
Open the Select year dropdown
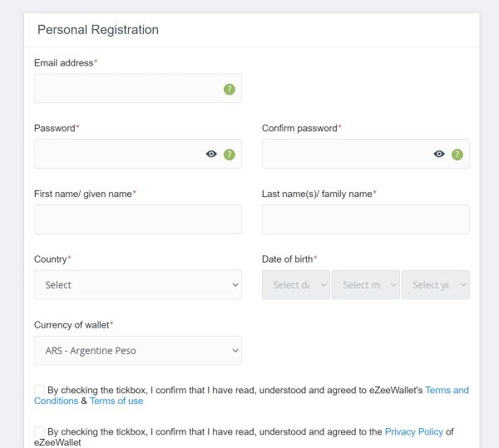click(435, 284)
